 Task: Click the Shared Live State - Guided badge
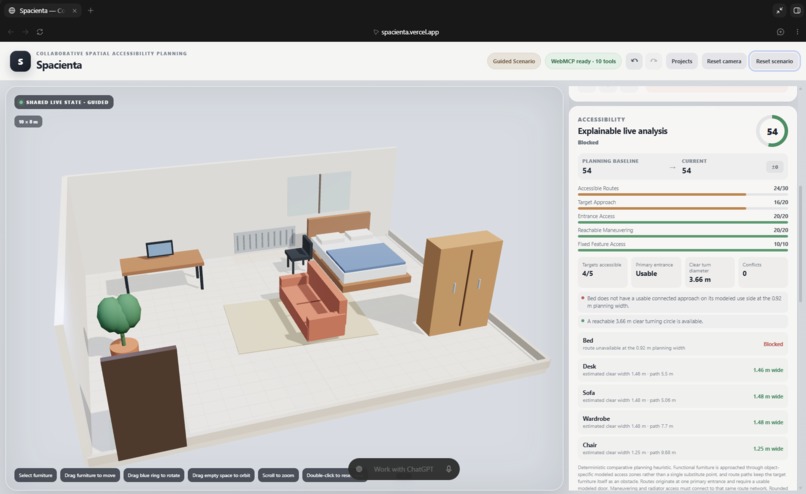[x=64, y=102]
